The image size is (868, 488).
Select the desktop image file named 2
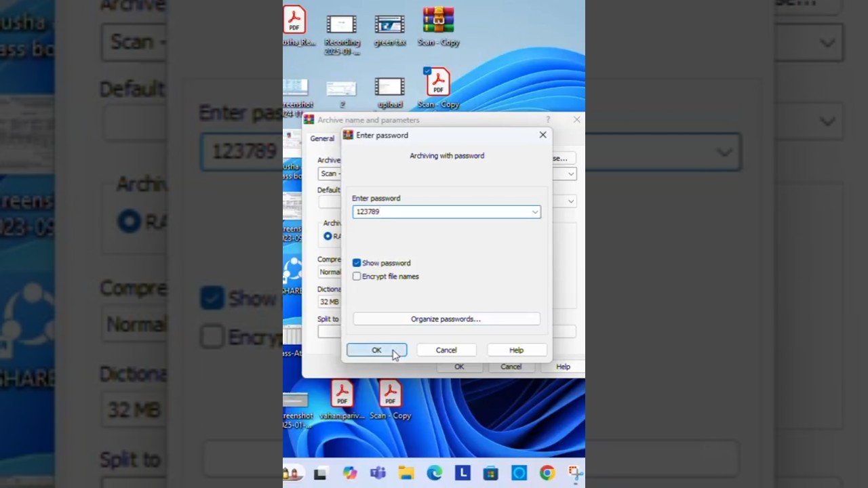click(x=341, y=93)
